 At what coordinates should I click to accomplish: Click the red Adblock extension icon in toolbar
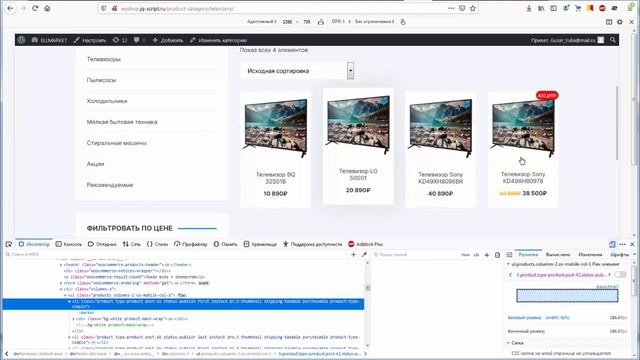coord(602,8)
